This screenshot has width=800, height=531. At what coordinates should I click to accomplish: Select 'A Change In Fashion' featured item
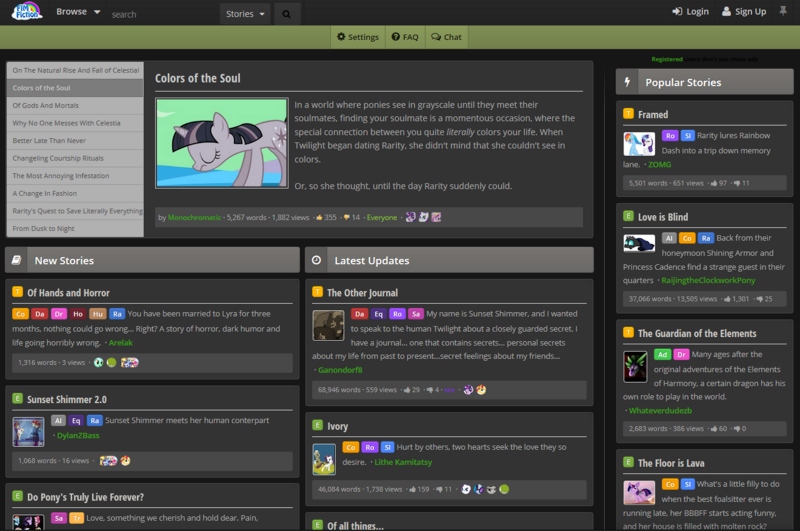[75, 193]
